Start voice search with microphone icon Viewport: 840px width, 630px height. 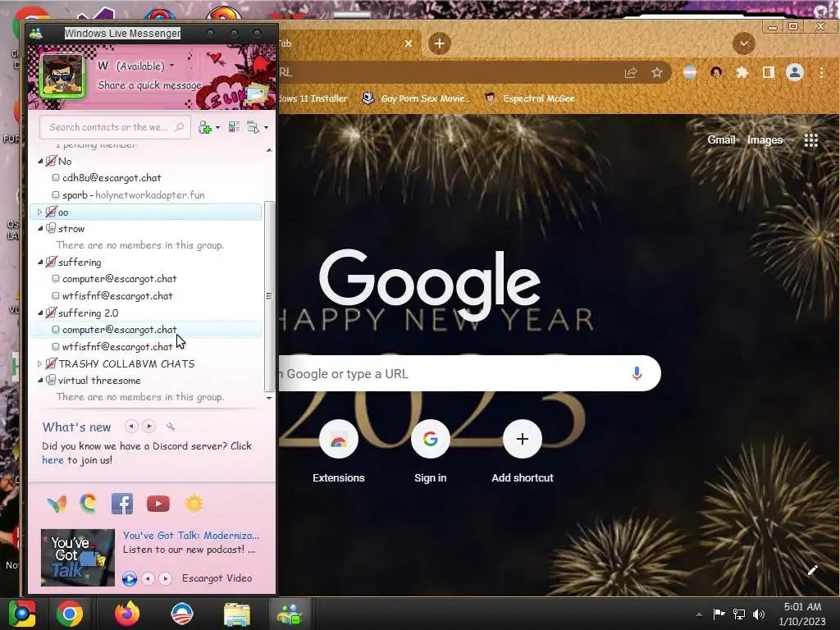[637, 373]
